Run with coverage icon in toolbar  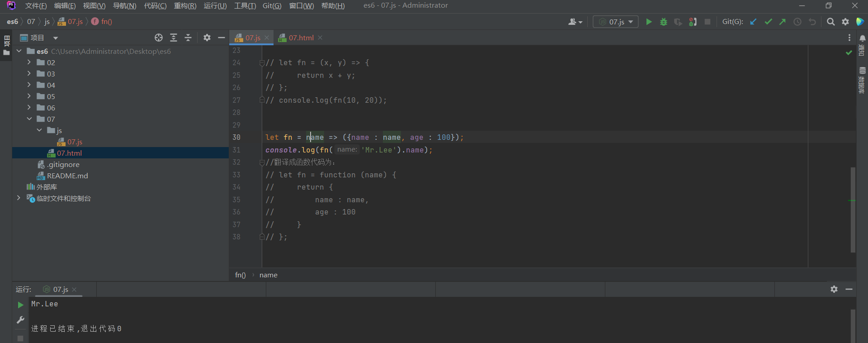(x=678, y=22)
